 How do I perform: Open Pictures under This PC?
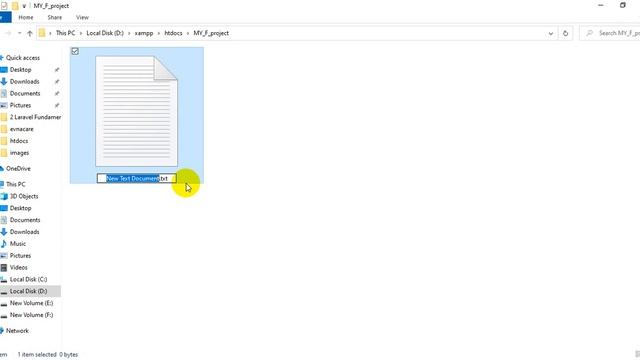tap(20, 256)
